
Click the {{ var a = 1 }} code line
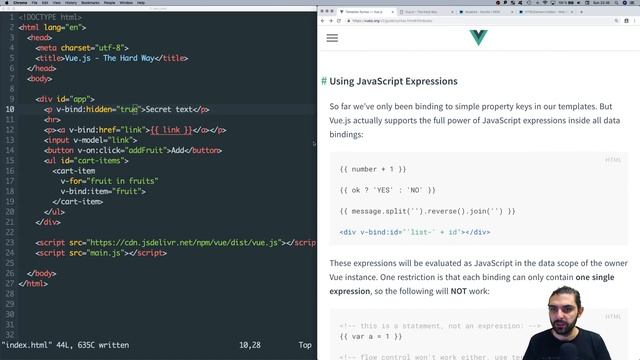[371, 336]
